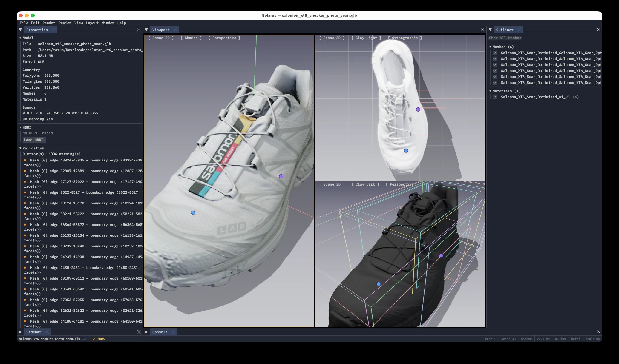Open Perspective dropdown in the Clay Dark pane
Screen dimensions: 619x364
[x=402, y=184]
